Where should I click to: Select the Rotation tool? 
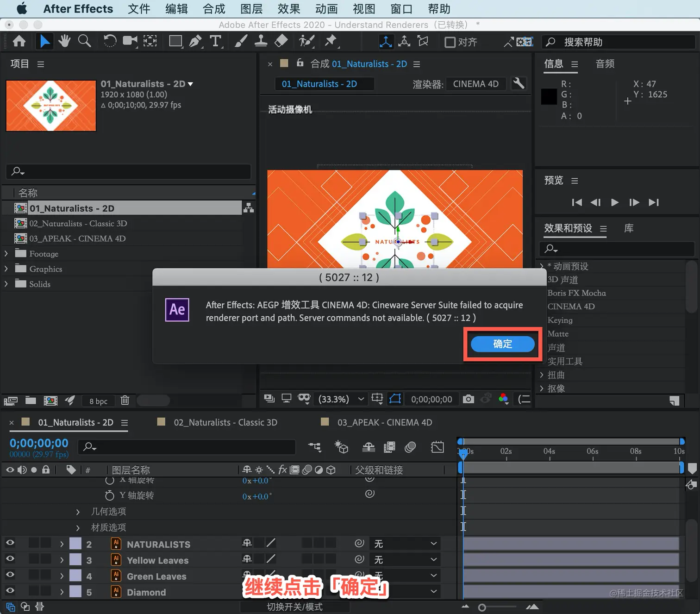click(x=110, y=42)
